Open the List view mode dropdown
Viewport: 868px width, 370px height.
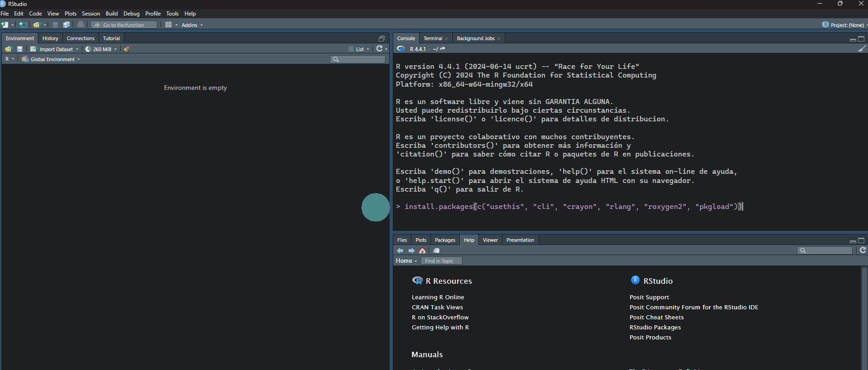pyautogui.click(x=359, y=49)
